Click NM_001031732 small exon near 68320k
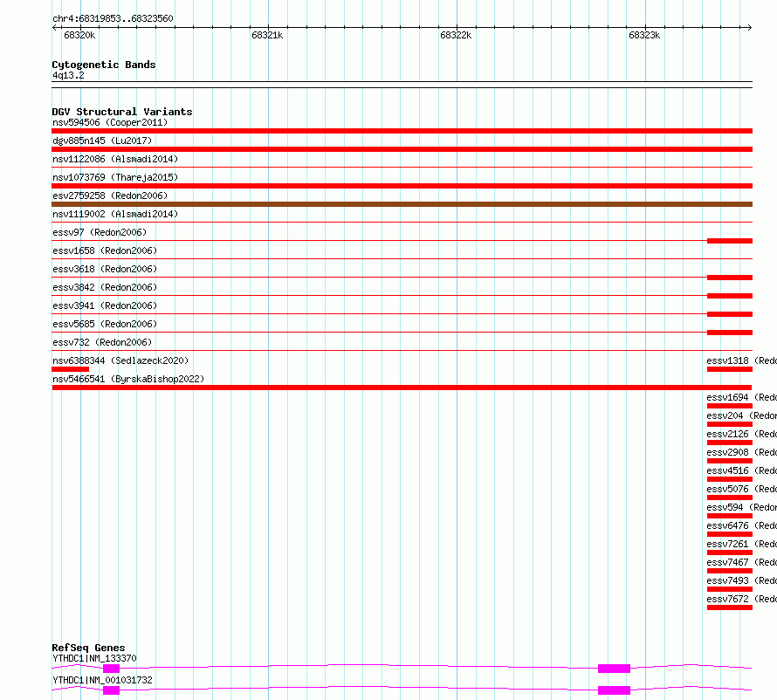 [x=111, y=690]
